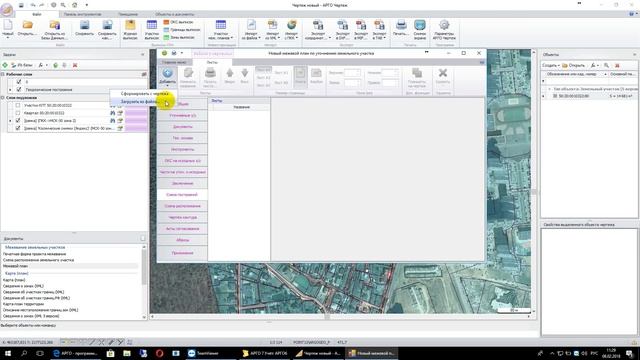Image resolution: width=640 pixels, height=360 pixels.
Task: Click green add icon in Задачи toolbar
Action: (x=5, y=65)
